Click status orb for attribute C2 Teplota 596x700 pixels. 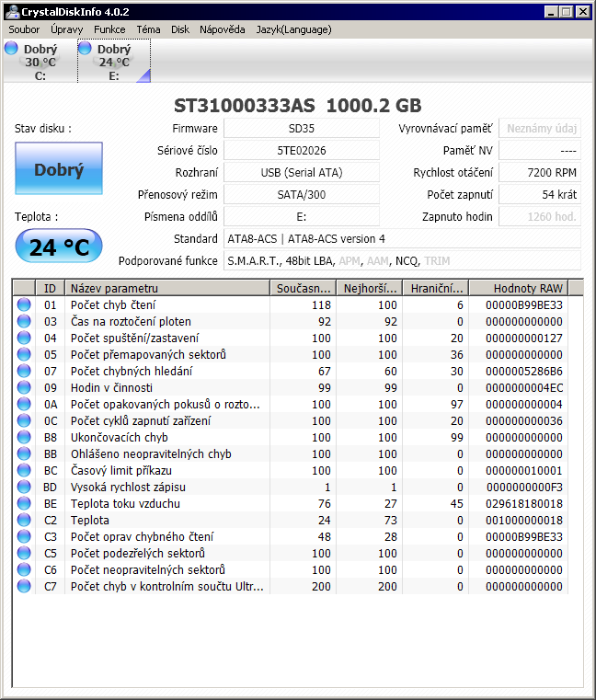[24, 519]
